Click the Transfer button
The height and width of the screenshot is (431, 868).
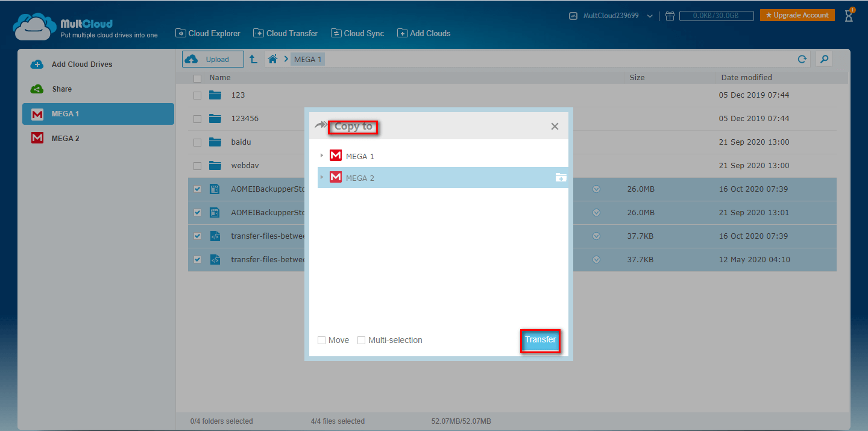click(540, 340)
